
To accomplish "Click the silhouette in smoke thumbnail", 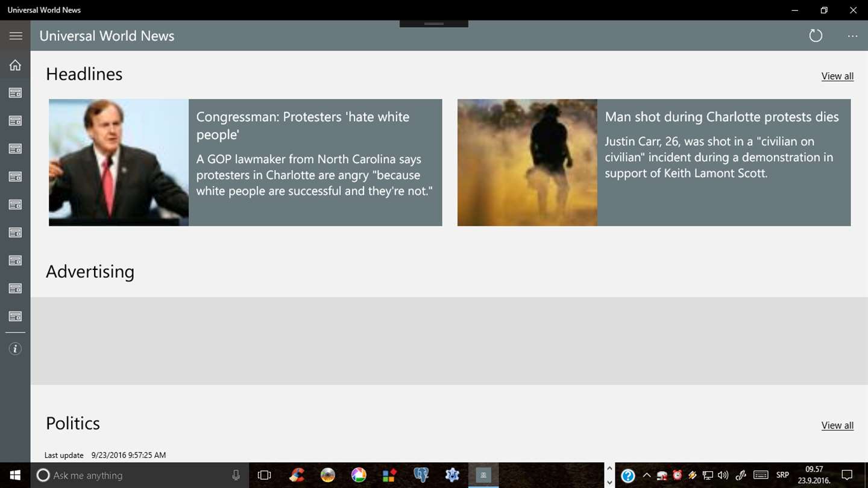I will (527, 163).
